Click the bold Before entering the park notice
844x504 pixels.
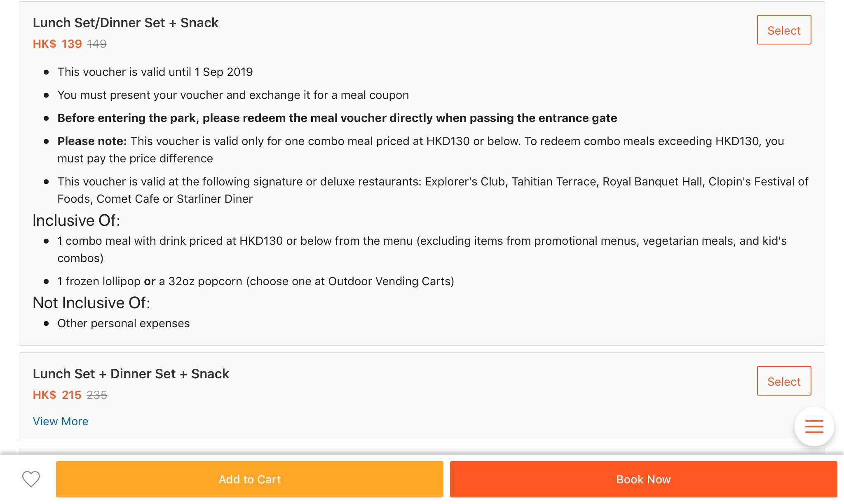(337, 118)
